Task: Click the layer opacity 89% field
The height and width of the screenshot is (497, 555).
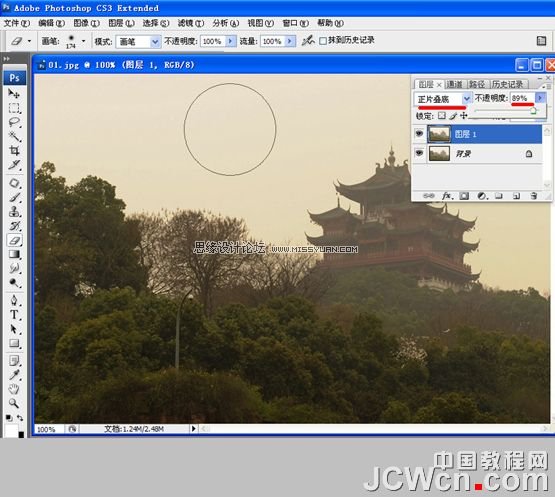Action: pyautogui.click(x=522, y=98)
